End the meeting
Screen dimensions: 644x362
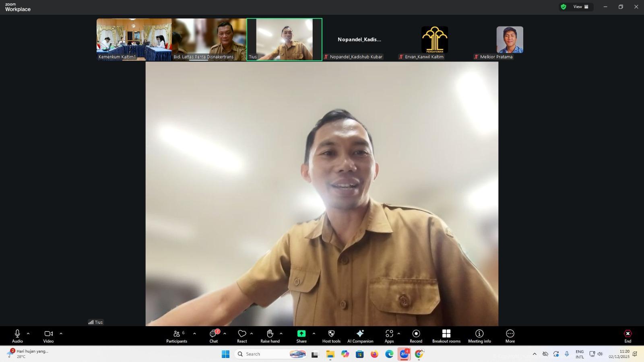(x=627, y=336)
